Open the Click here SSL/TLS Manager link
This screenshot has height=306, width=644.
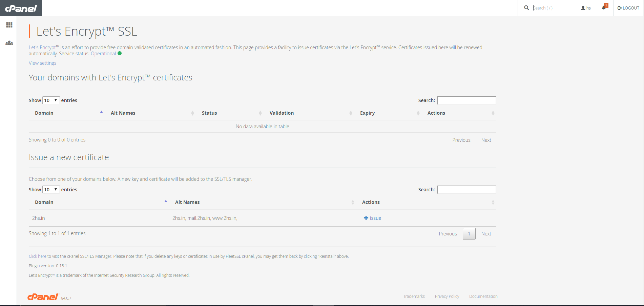point(38,256)
